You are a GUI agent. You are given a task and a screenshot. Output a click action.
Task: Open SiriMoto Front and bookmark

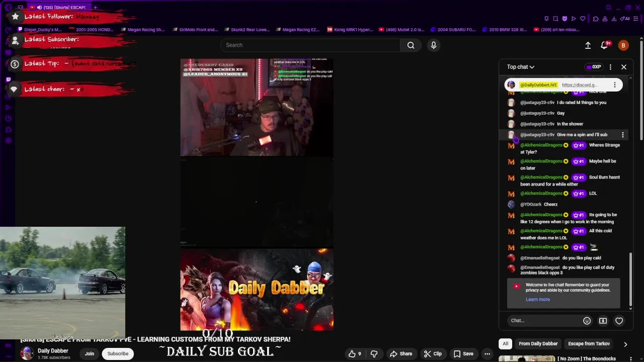195,30
